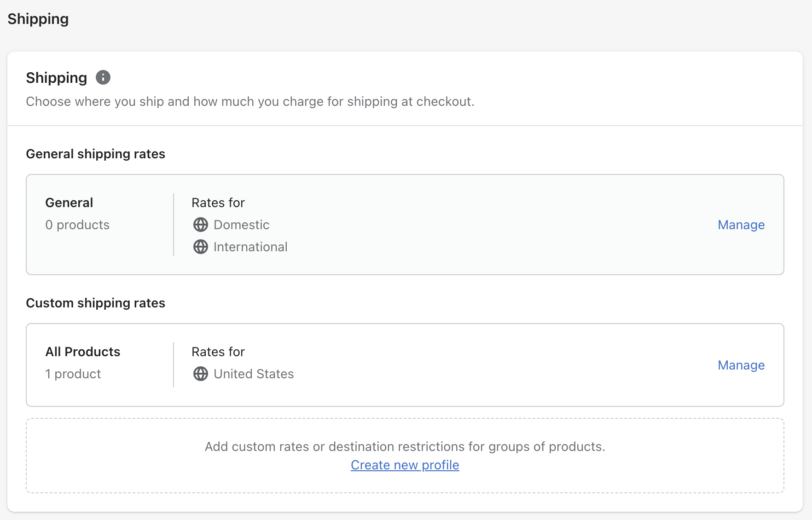Image resolution: width=812 pixels, height=520 pixels.
Task: Select the Domestic zone label
Action: (241, 225)
